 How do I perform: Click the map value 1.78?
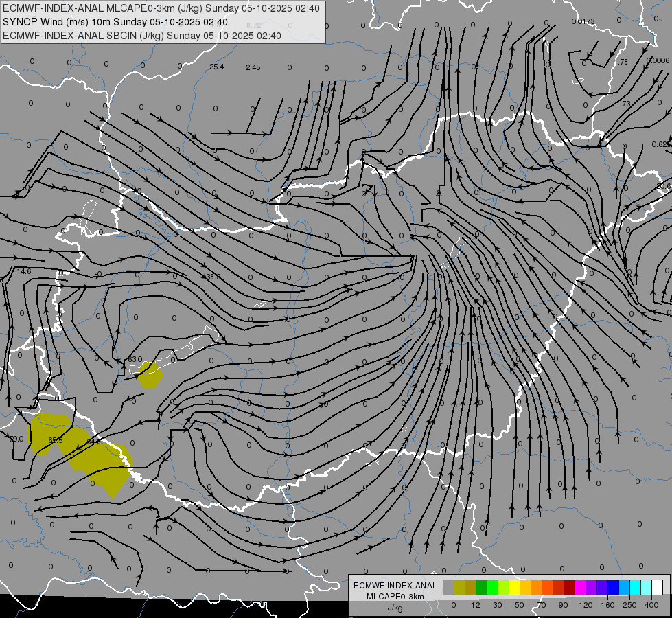(x=621, y=62)
